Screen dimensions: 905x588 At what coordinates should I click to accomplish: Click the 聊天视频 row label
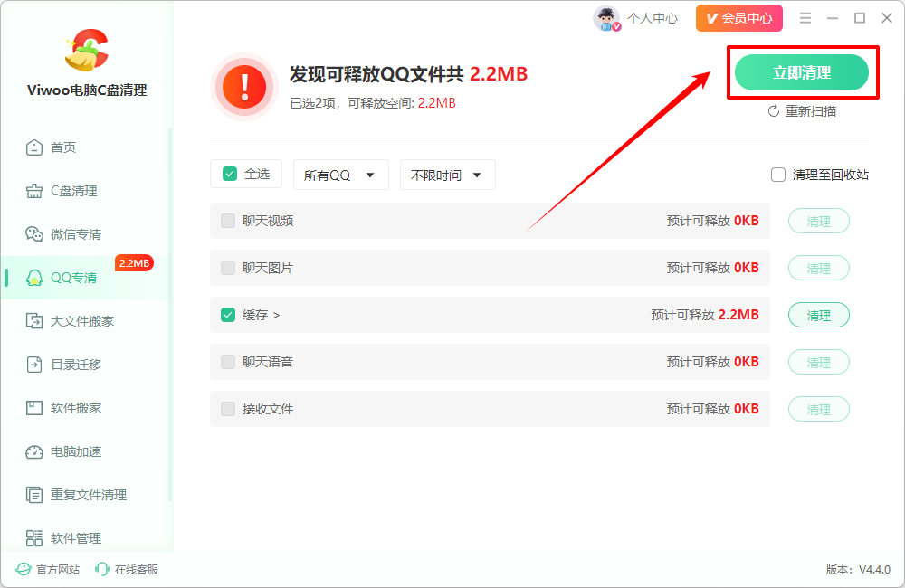(268, 221)
